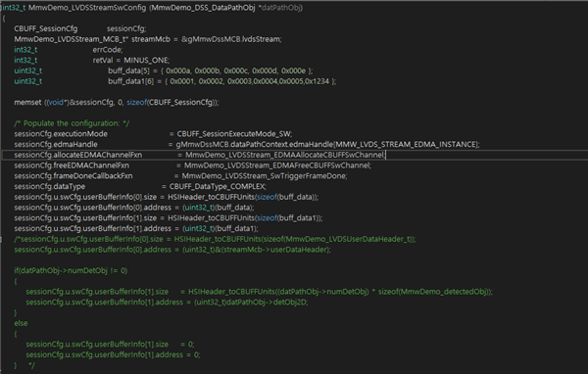Screen dimensions: 588x374
Task: Click commented sizeof(MmwDemo_LVDSUserDataHeader_t) text
Action: 337,239
